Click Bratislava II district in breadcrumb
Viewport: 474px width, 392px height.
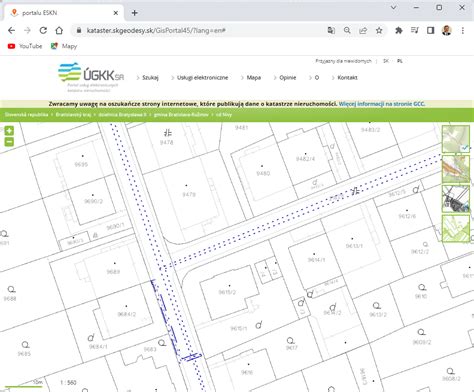(122, 115)
